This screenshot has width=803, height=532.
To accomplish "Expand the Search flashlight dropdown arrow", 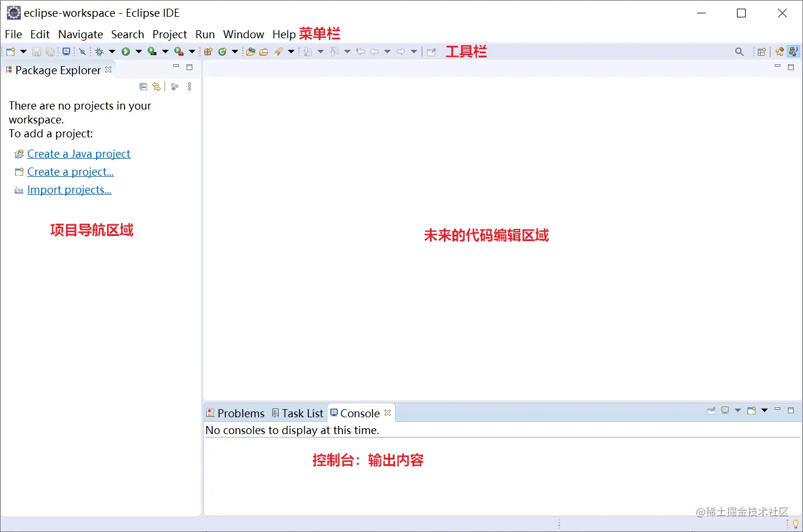I will point(291,52).
